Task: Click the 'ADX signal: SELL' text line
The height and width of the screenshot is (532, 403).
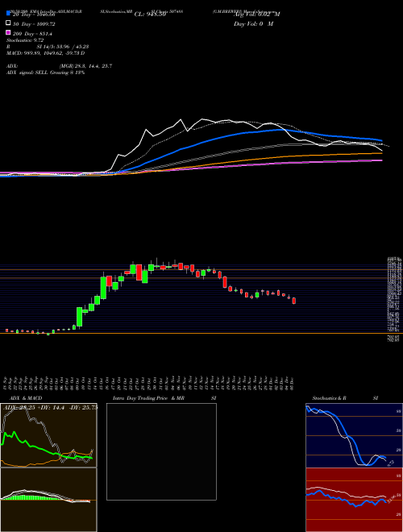Action: pyautogui.click(x=45, y=73)
